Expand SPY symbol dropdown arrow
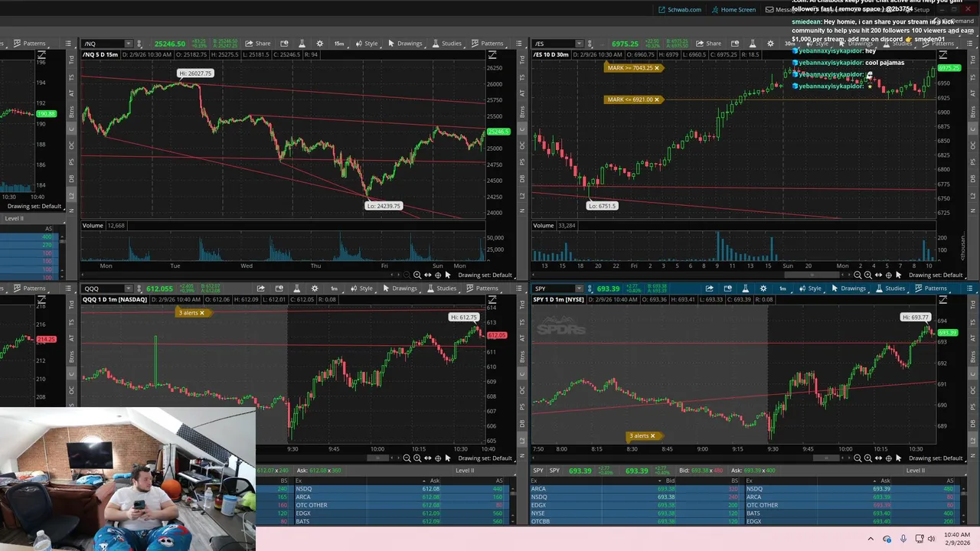This screenshot has width=980, height=551. [x=579, y=289]
